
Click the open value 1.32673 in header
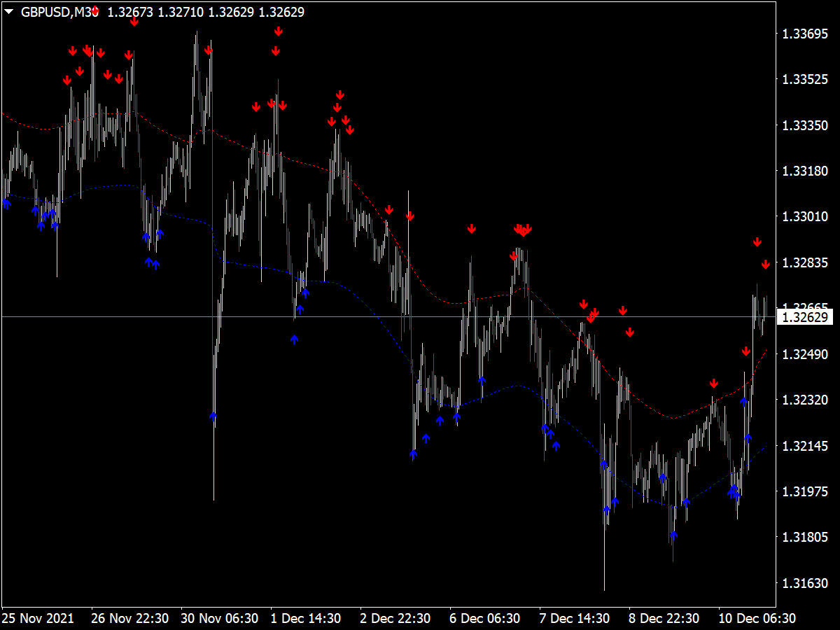pyautogui.click(x=129, y=12)
